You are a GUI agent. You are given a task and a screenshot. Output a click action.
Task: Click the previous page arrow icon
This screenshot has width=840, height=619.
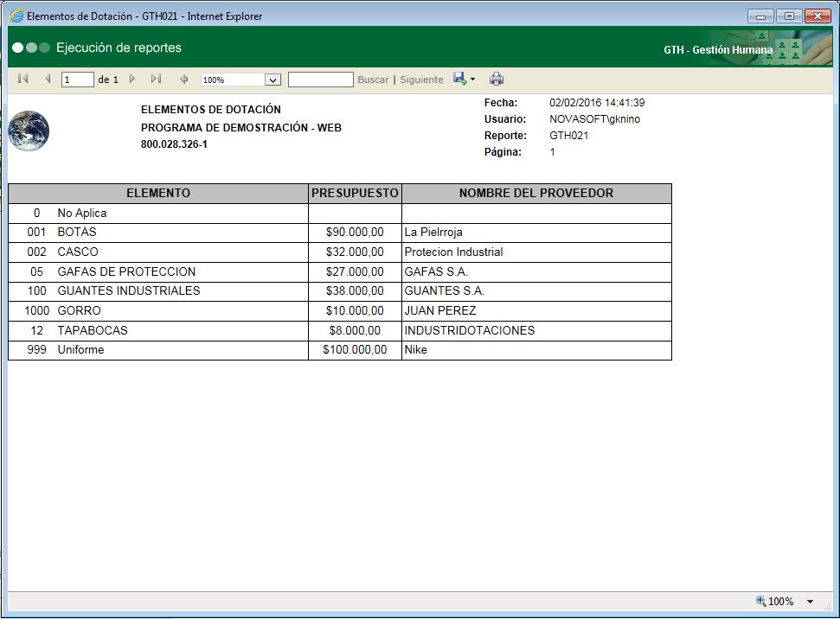[x=48, y=79]
